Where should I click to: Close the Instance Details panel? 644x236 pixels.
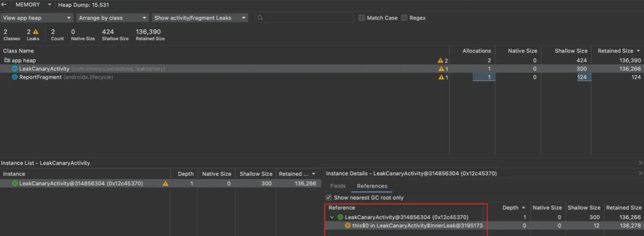pyautogui.click(x=640, y=173)
